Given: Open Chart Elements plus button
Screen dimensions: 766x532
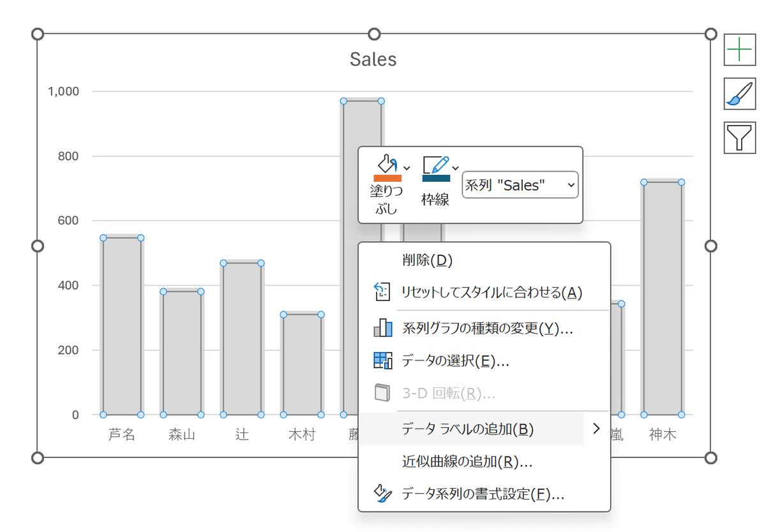Looking at the screenshot, I should click(739, 50).
